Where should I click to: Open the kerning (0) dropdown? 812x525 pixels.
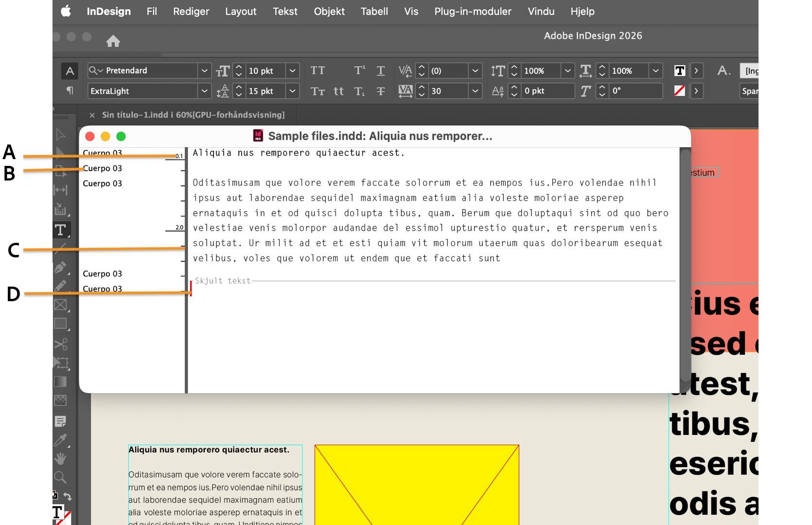click(x=475, y=71)
